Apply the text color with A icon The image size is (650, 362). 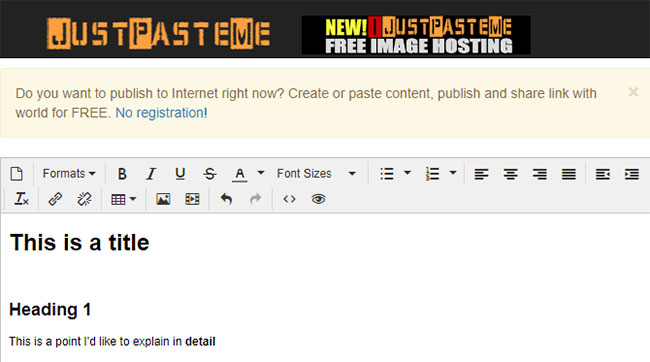click(240, 174)
